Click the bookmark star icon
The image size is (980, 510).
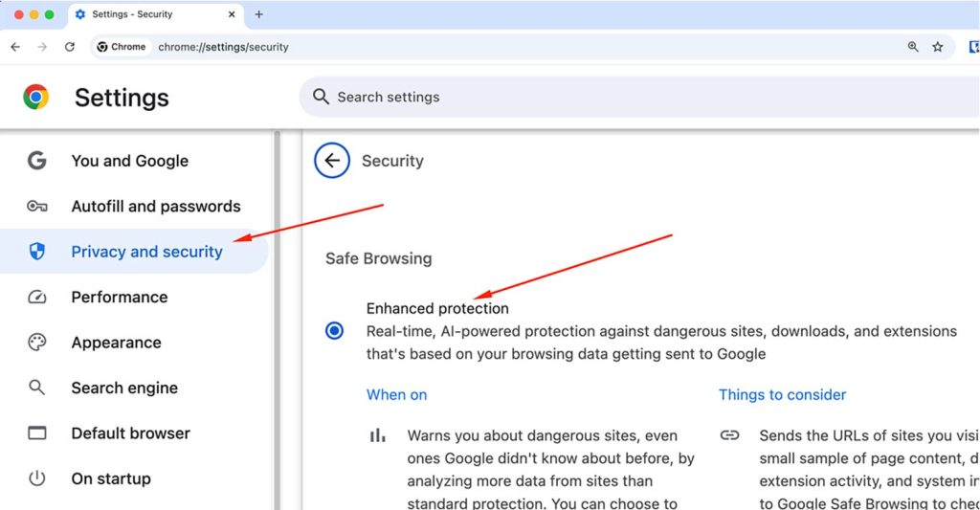938,47
